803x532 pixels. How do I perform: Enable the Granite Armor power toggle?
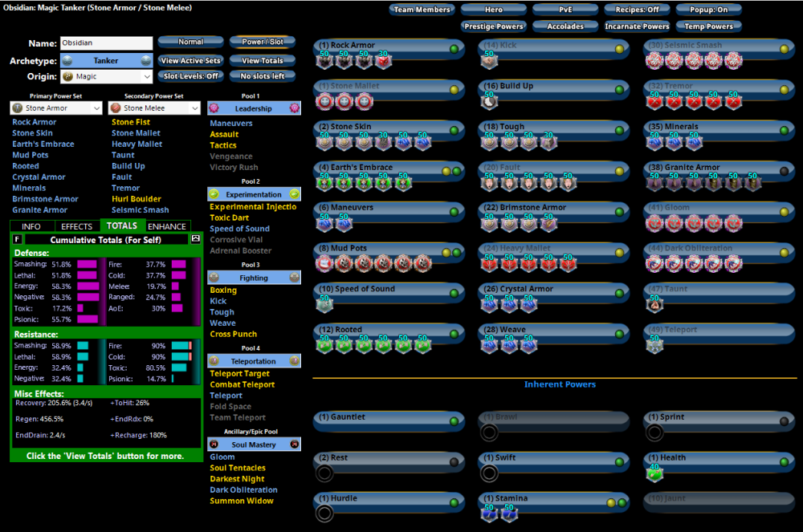coord(785,171)
